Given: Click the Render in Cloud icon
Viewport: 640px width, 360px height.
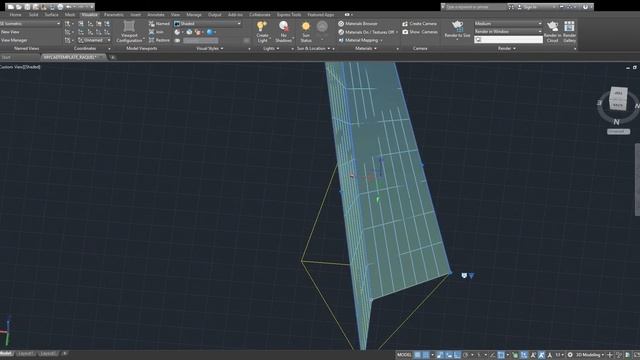Looking at the screenshot, I should tap(552, 27).
